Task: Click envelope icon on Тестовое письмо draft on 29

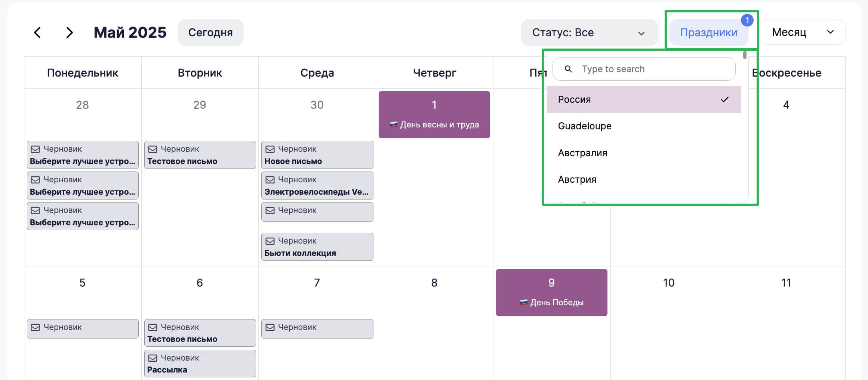Action: [x=153, y=149]
